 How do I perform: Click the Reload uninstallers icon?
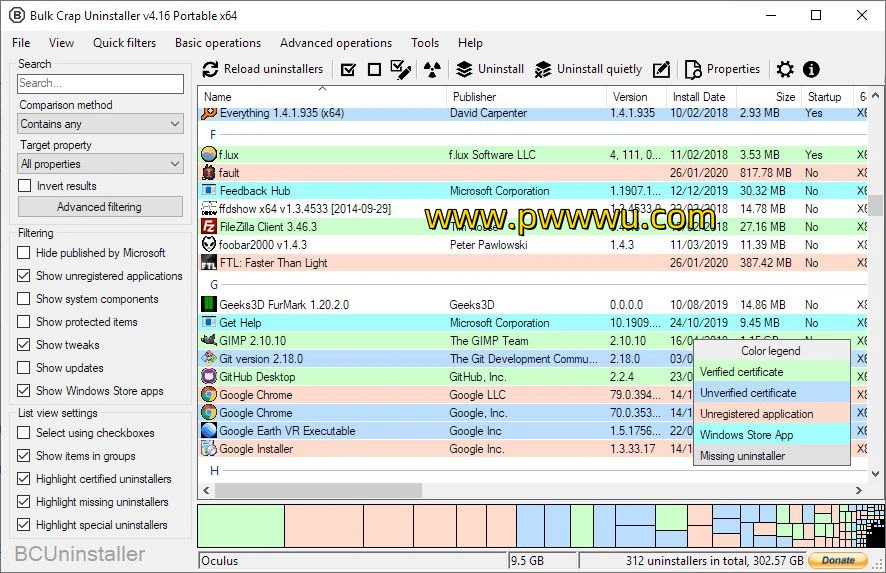click(210, 70)
